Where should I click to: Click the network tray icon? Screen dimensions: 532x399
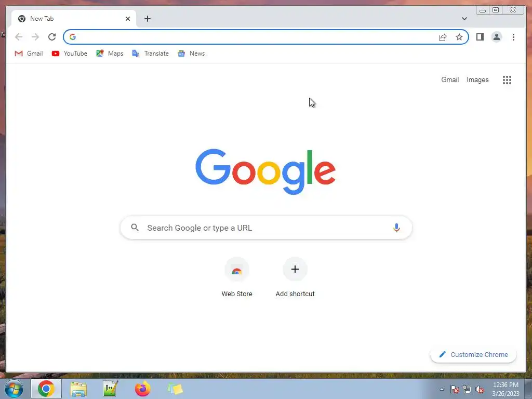[x=467, y=389]
